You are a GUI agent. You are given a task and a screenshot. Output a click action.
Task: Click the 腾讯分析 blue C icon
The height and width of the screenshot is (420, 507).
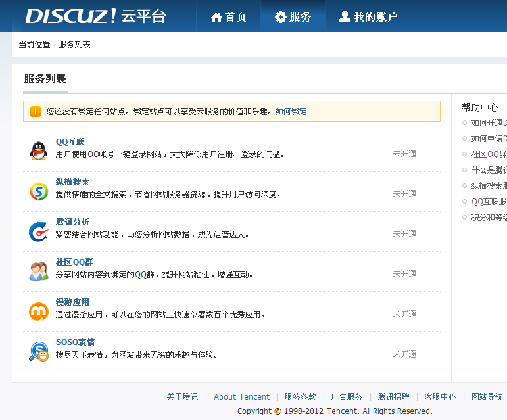(39, 231)
